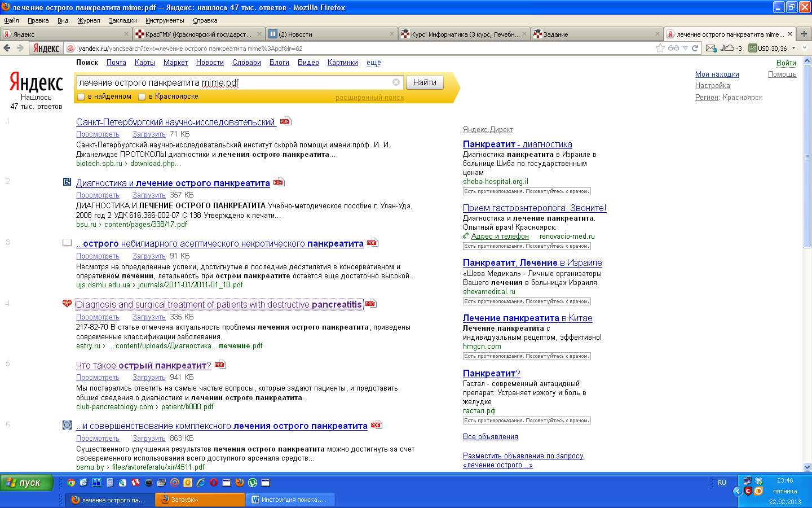Viewport: 812px width, 508px height.
Task: Switch to the first Яндекс tab
Action: click(x=65, y=34)
